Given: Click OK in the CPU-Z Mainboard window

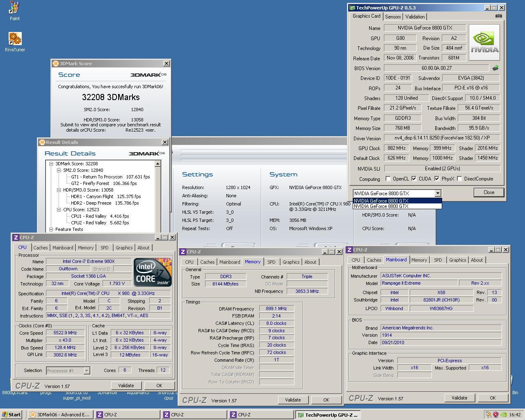Looking at the screenshot, I should tap(493, 398).
